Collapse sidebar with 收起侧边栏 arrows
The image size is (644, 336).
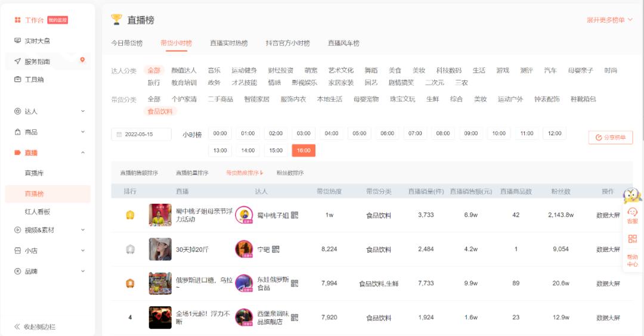17,326
